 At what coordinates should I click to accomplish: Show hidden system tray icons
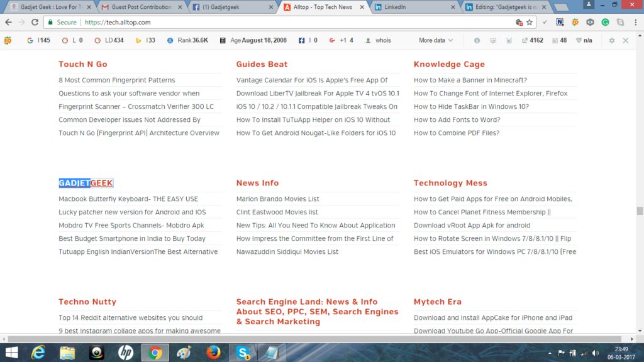pyautogui.click(x=550, y=353)
